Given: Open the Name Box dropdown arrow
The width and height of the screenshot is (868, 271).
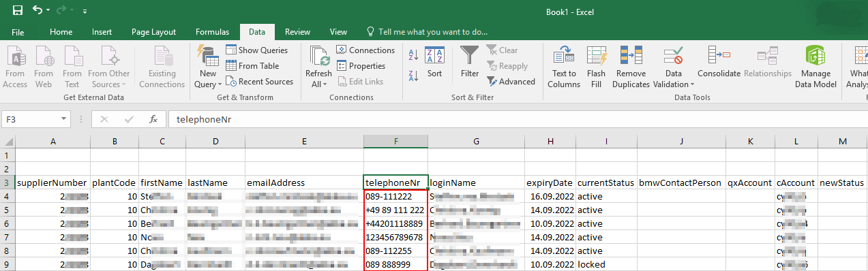Looking at the screenshot, I should [64, 119].
